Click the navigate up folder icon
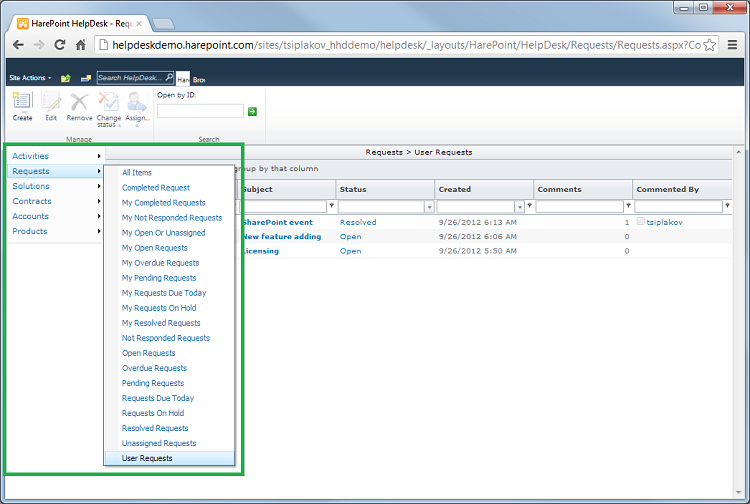The image size is (750, 504). point(66,78)
